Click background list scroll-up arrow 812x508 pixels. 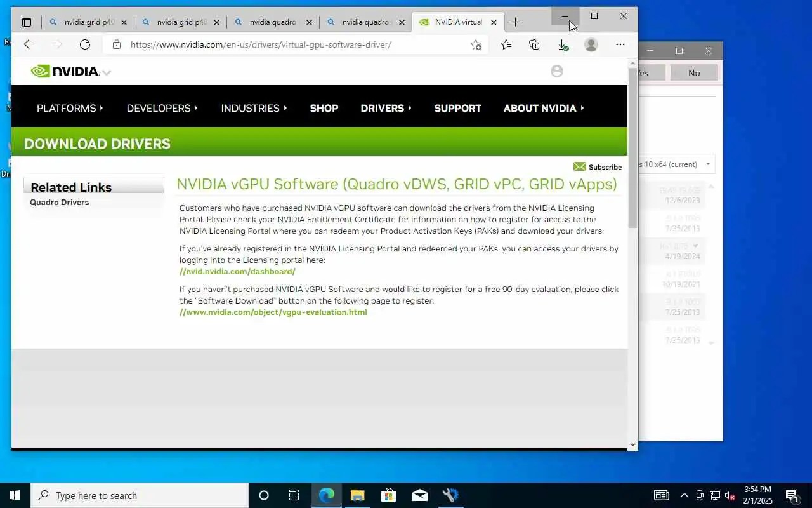[711, 187]
